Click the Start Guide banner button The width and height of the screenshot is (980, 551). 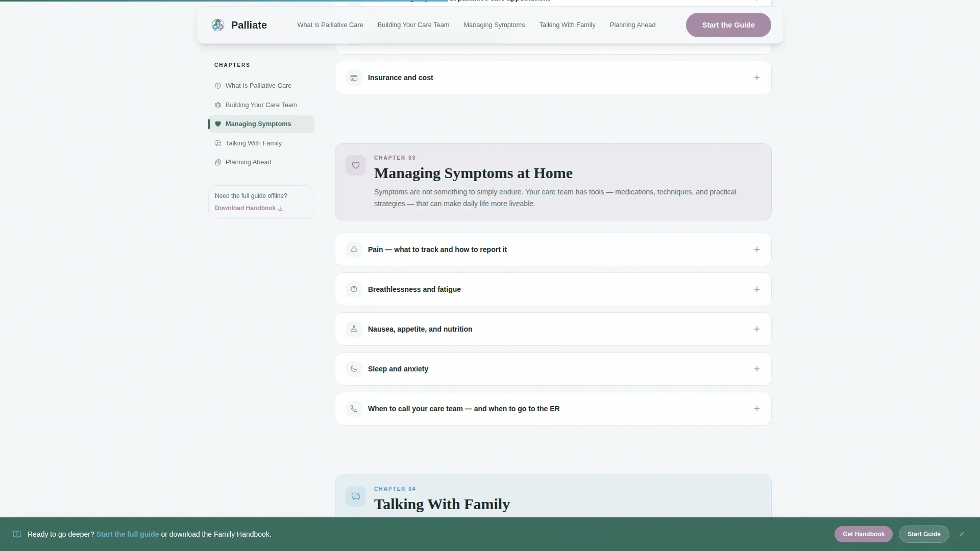click(x=924, y=534)
